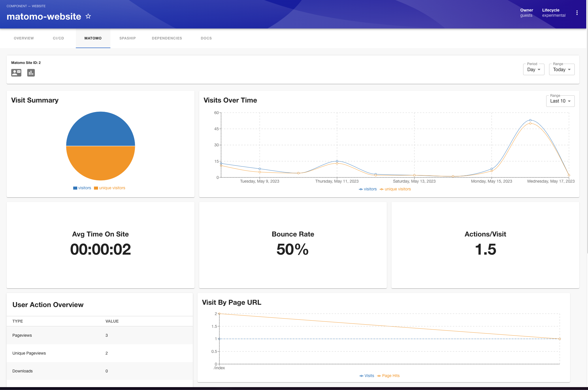This screenshot has height=390, width=588.
Task: Select the Downloads row
Action: coord(100,371)
